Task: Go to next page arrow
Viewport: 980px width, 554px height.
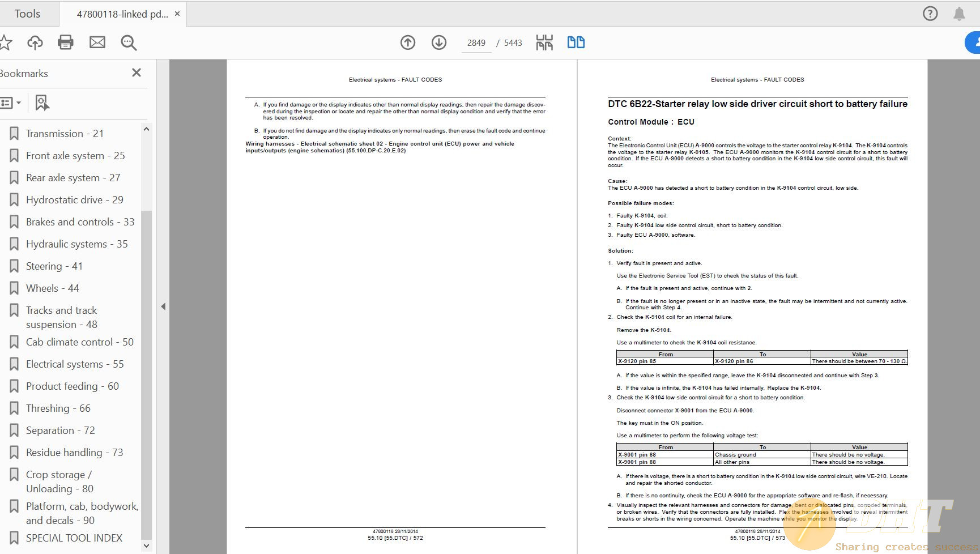Action: point(439,42)
